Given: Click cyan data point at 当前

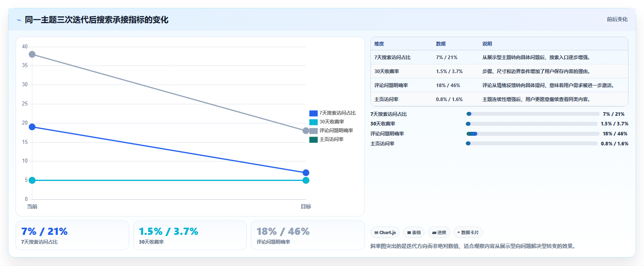Looking at the screenshot, I should (x=32, y=180).
